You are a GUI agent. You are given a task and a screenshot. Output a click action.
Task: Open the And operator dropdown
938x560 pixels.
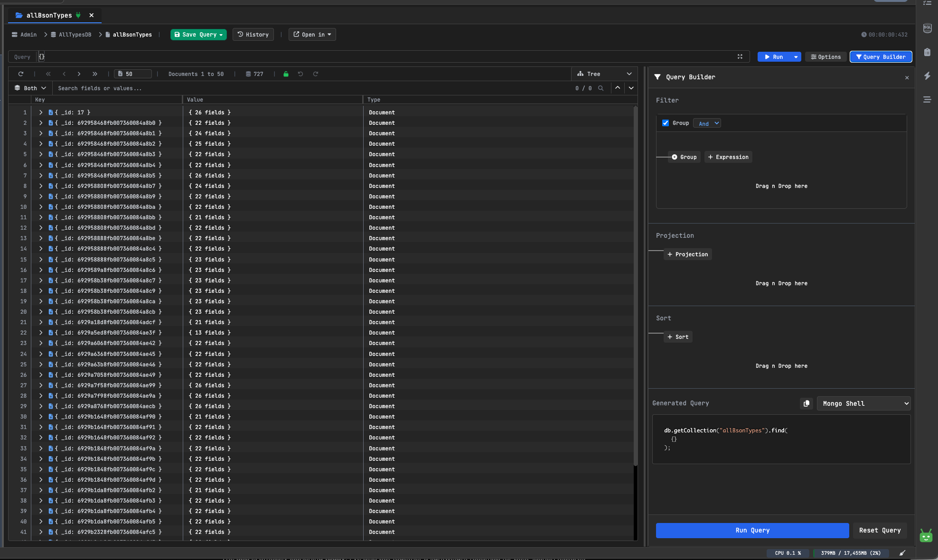[x=707, y=123]
